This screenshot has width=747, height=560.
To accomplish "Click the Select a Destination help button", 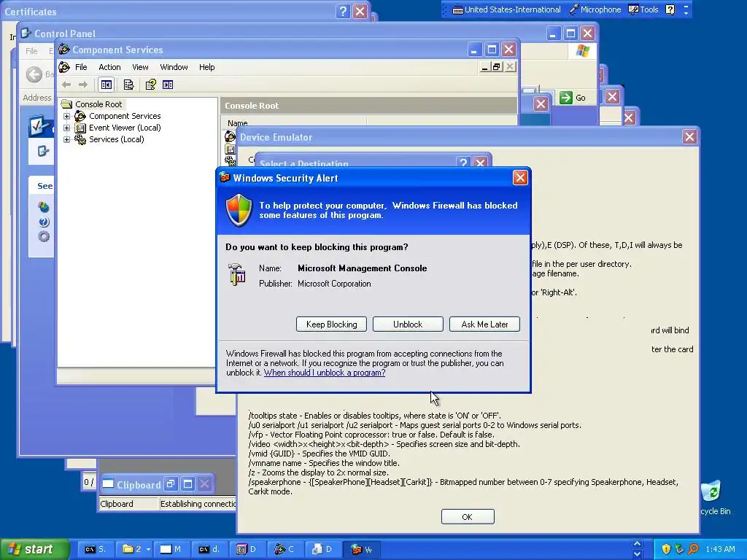I will click(x=463, y=163).
